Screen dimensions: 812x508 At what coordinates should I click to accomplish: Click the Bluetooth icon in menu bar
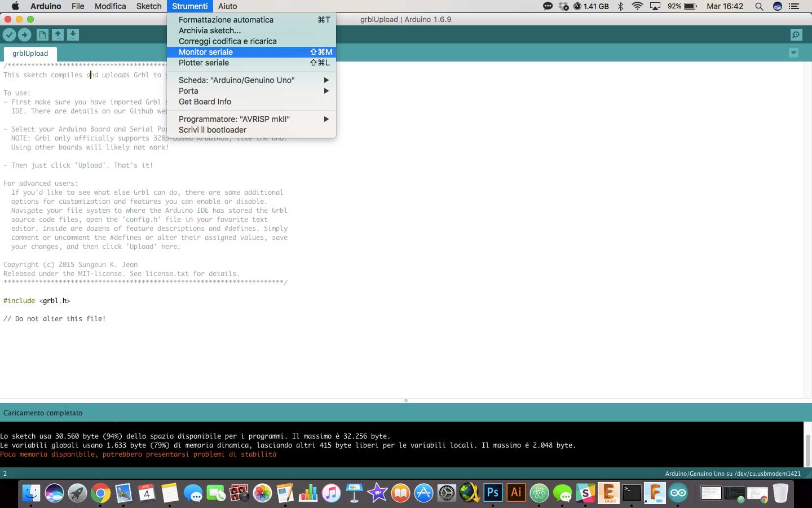click(x=620, y=6)
